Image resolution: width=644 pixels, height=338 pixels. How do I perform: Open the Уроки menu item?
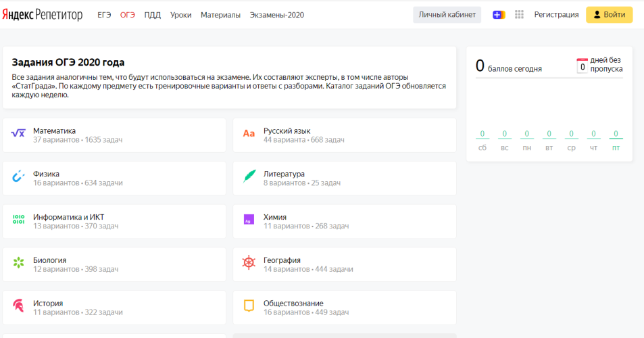pos(180,15)
